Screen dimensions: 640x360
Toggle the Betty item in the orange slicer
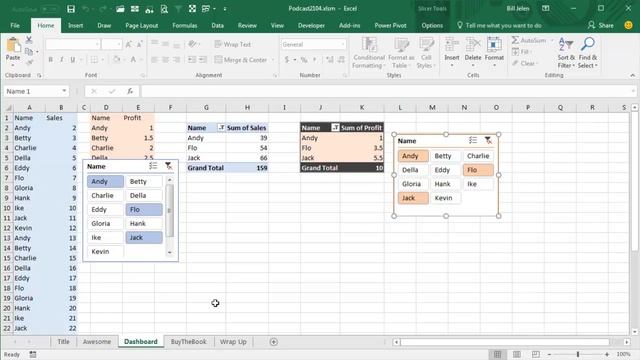445,156
